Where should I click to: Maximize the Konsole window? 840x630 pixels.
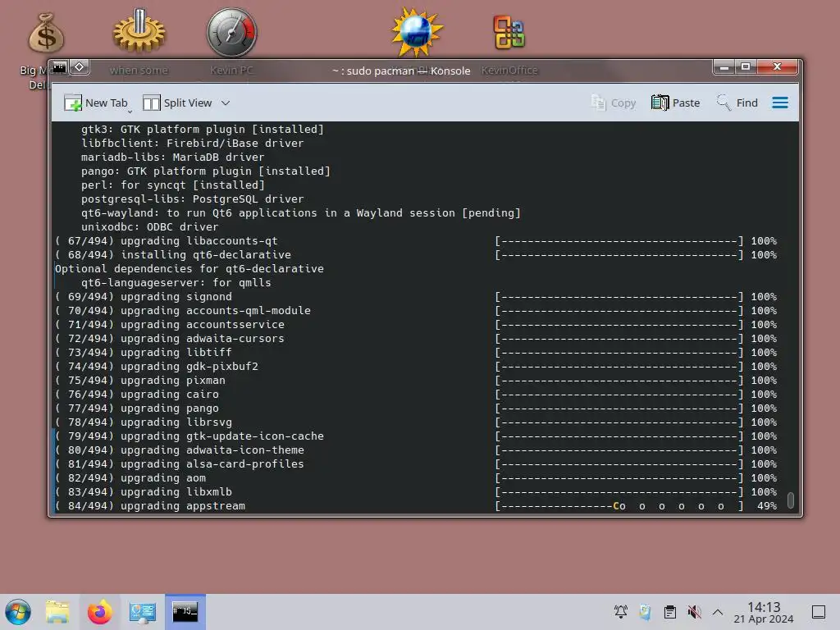(x=745, y=67)
